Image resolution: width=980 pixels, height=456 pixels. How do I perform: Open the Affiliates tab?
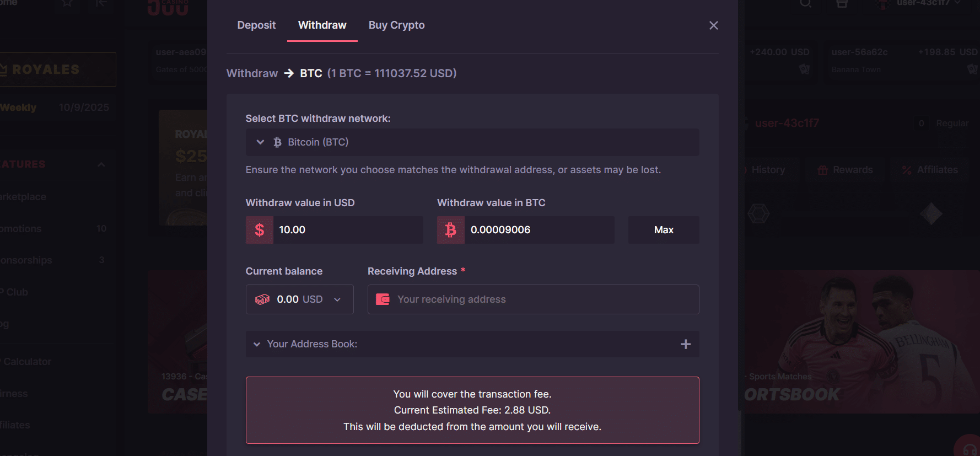pos(929,170)
